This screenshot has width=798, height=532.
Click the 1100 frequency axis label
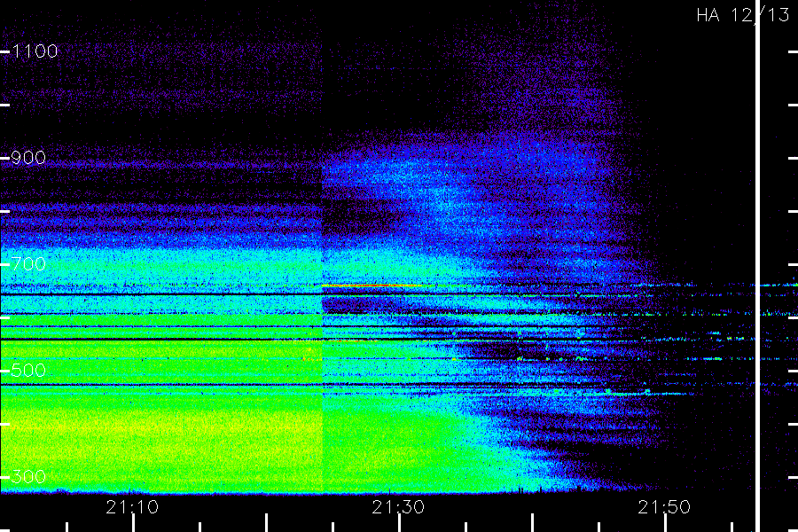35,51
